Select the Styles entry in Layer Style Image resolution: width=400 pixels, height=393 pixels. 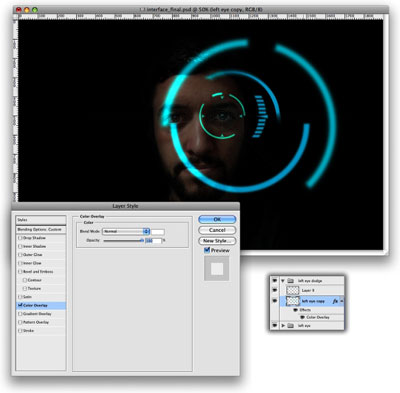pyautogui.click(x=41, y=220)
